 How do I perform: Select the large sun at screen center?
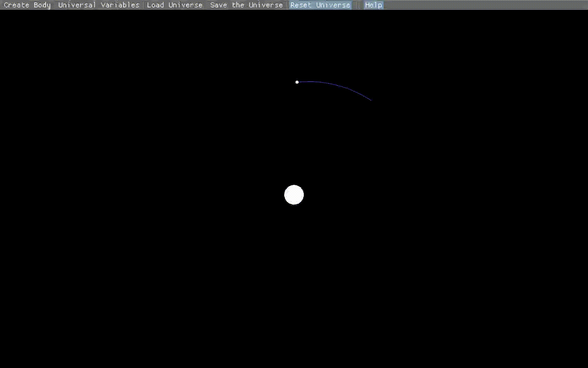click(x=294, y=194)
